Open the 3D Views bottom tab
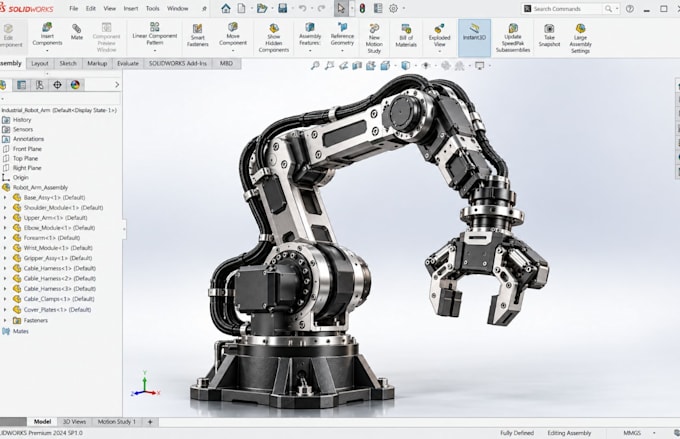680x439 pixels. click(x=75, y=422)
